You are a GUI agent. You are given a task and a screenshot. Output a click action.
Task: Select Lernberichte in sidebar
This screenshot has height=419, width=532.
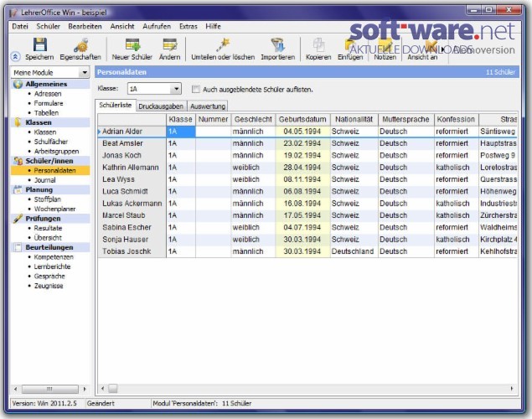tap(52, 266)
